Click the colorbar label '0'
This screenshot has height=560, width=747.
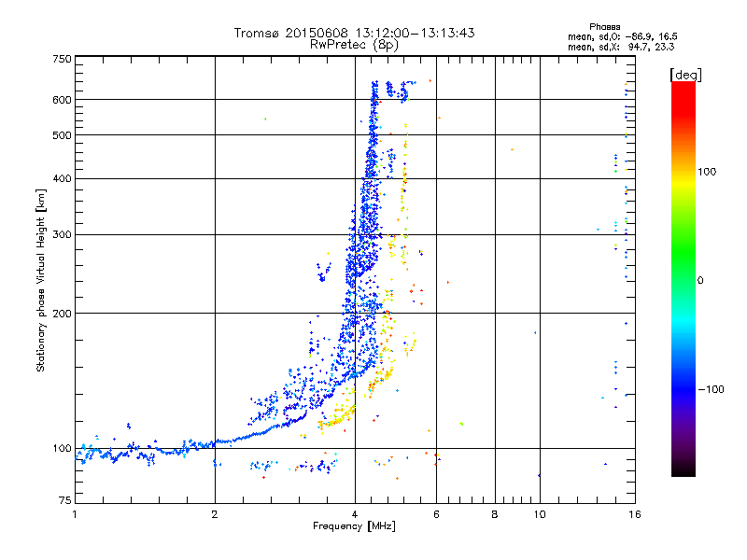click(700, 281)
